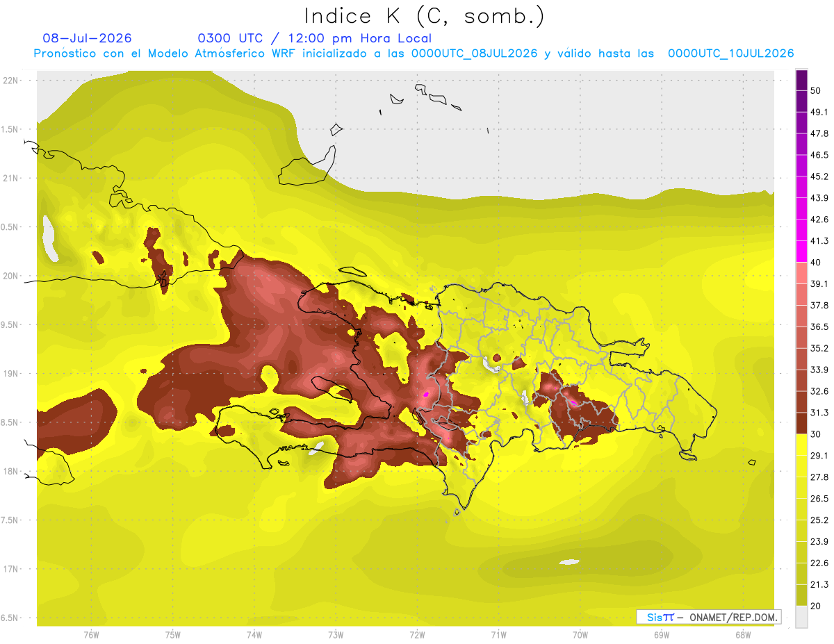Image resolution: width=834 pixels, height=644 pixels.
Task: Click the color bar label "23.9"
Action: 819,542
